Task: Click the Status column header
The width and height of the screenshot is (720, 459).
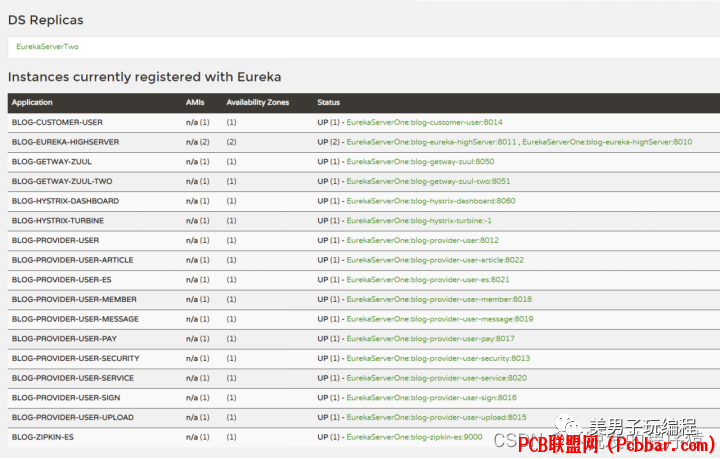Action: tap(328, 102)
